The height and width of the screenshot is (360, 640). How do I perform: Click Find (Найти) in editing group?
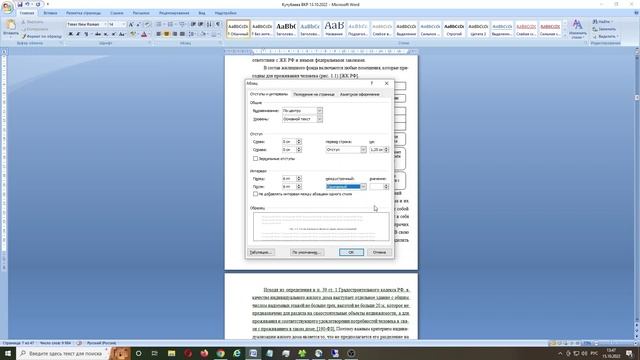pos(603,22)
